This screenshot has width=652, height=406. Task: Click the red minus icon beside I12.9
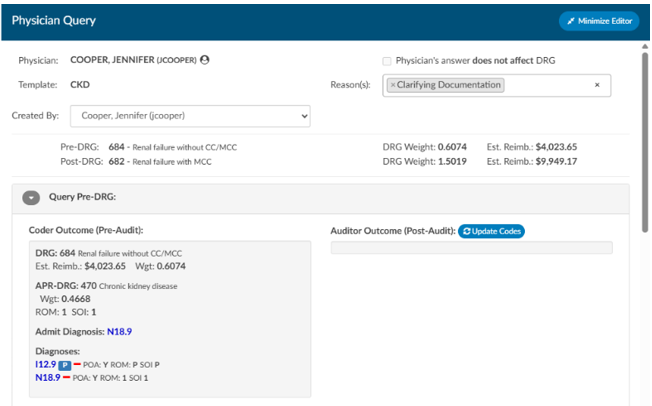(77, 364)
